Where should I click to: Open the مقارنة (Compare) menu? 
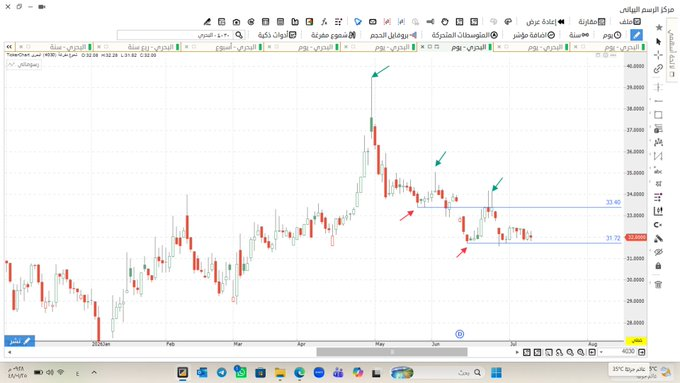coord(592,22)
